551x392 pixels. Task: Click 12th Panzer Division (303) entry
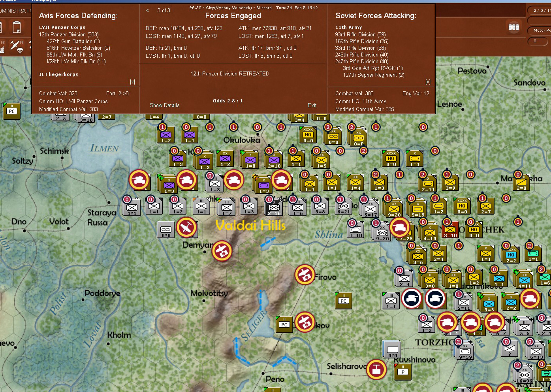[69, 34]
